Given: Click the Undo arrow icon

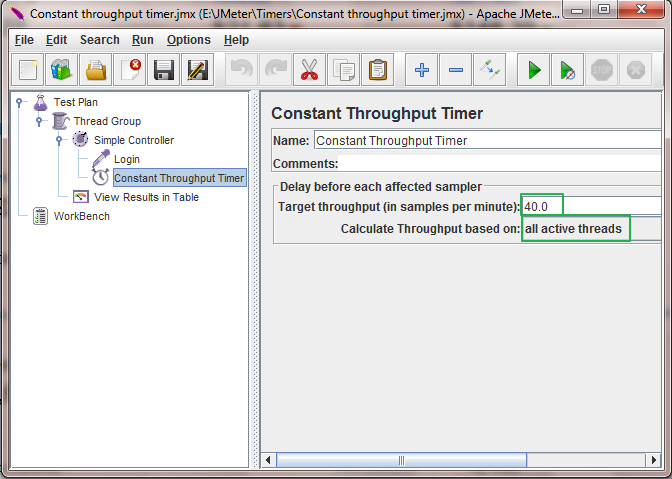Looking at the screenshot, I should (x=242, y=69).
